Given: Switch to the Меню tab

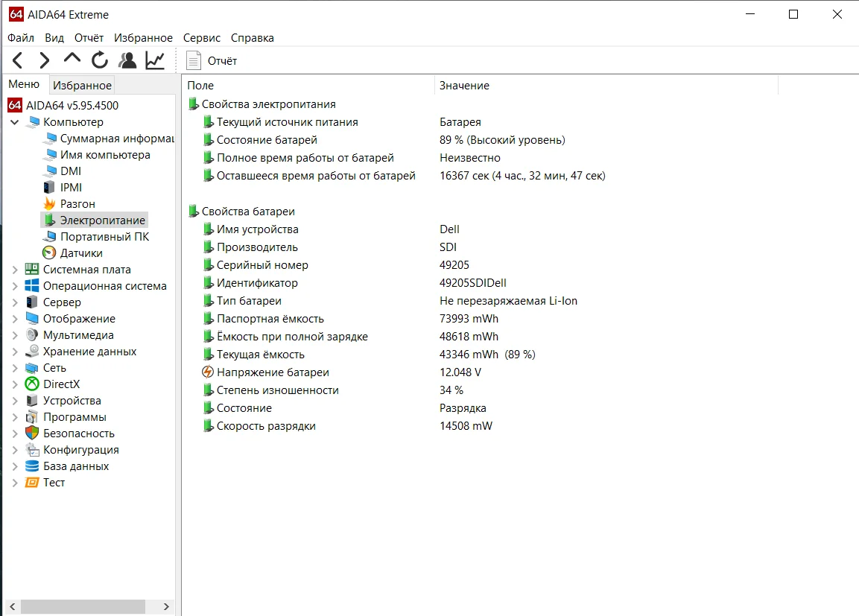Looking at the screenshot, I should pyautogui.click(x=24, y=84).
